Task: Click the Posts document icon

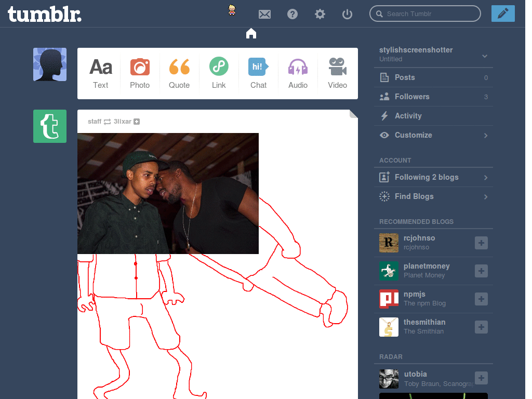Action: (384, 77)
